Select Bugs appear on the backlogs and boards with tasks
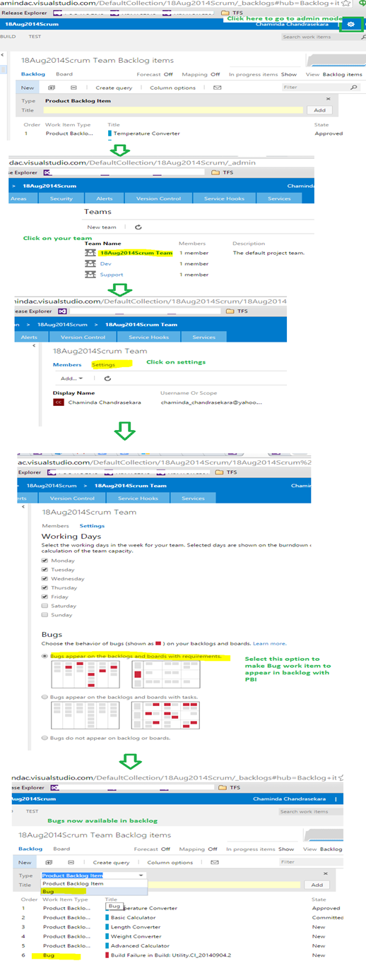 pos(45,697)
